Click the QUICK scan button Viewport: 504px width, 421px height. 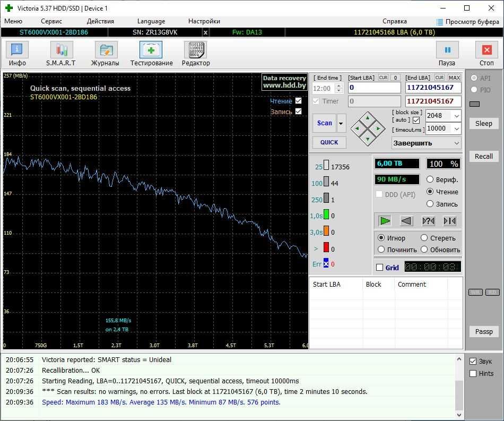pyautogui.click(x=329, y=142)
